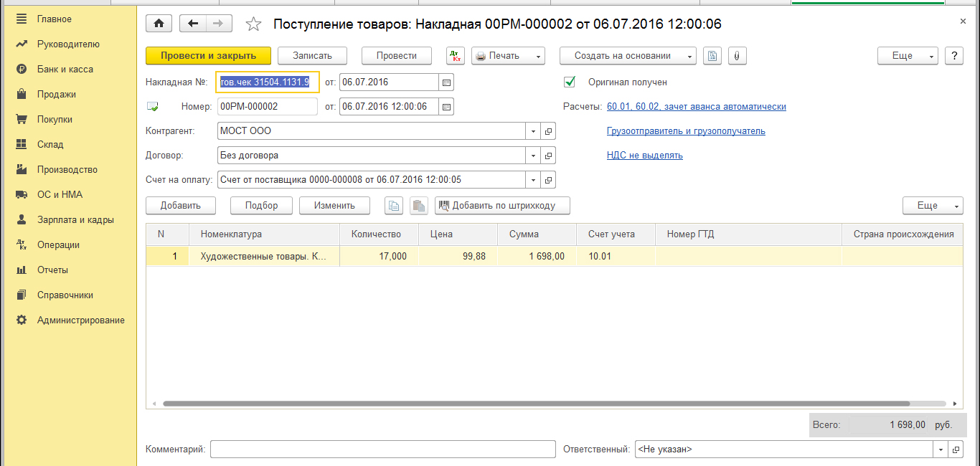Open Покупки section in sidebar
The height and width of the screenshot is (466, 980).
tap(55, 120)
